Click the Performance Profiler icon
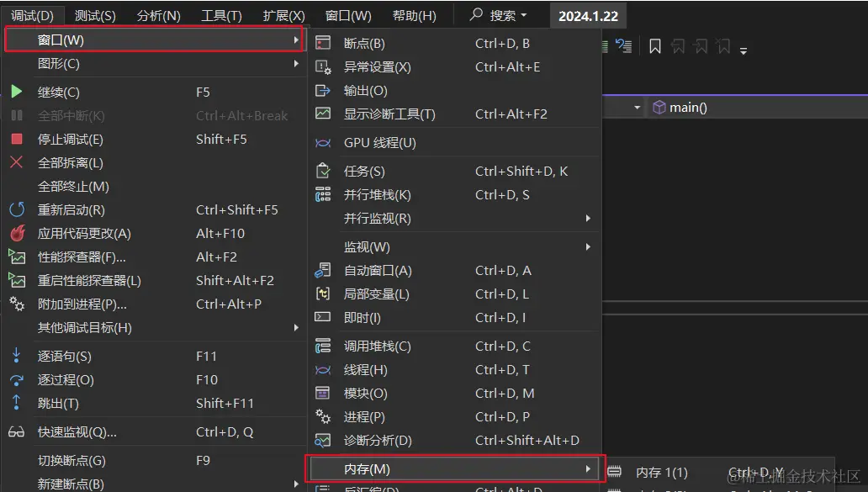The height and width of the screenshot is (492, 868). [x=17, y=257]
